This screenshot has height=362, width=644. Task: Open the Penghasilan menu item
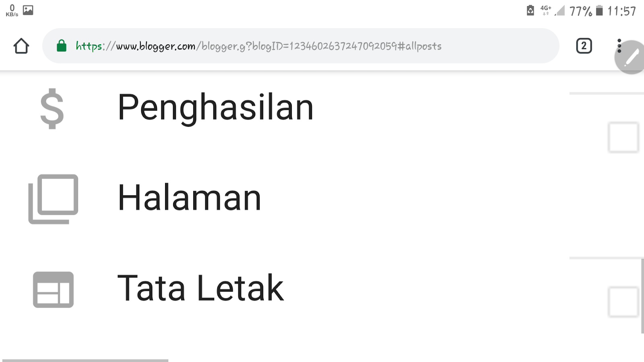(215, 108)
